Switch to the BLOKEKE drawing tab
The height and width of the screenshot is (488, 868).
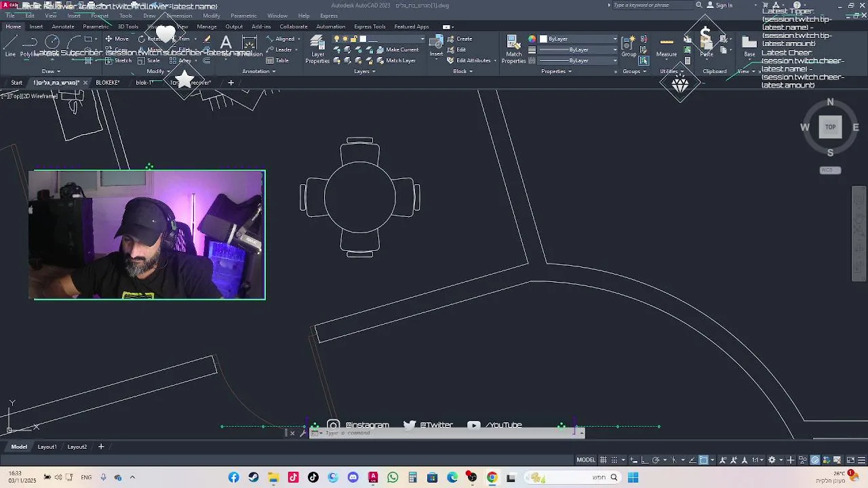107,83
